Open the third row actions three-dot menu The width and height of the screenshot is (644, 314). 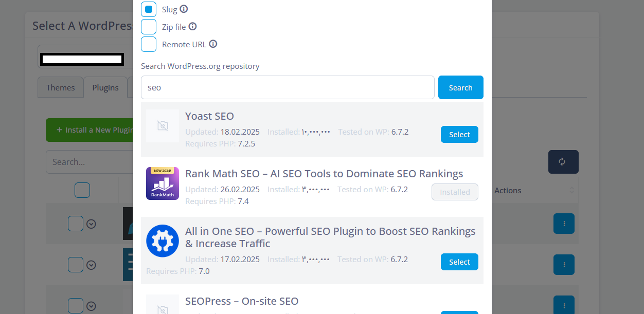[x=564, y=306]
